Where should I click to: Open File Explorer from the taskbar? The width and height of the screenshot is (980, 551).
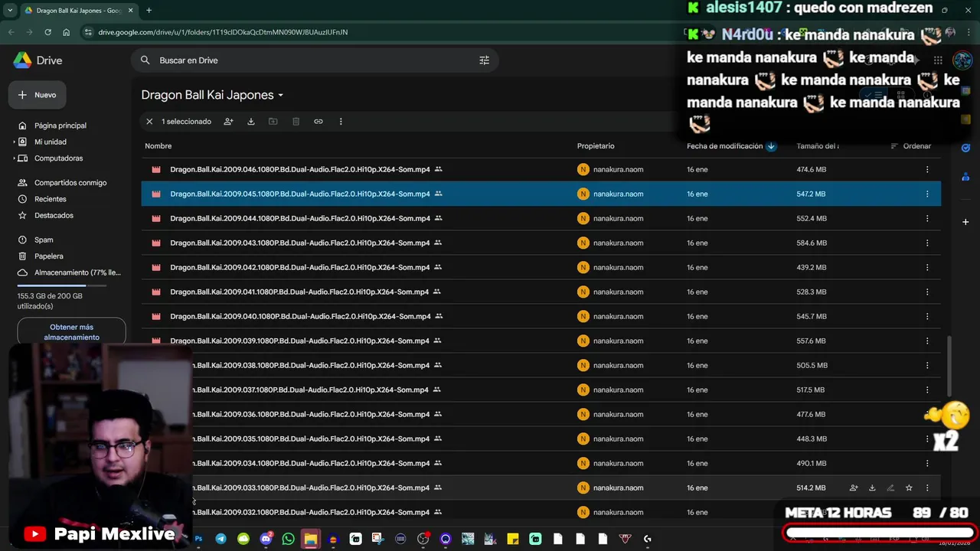coord(310,539)
